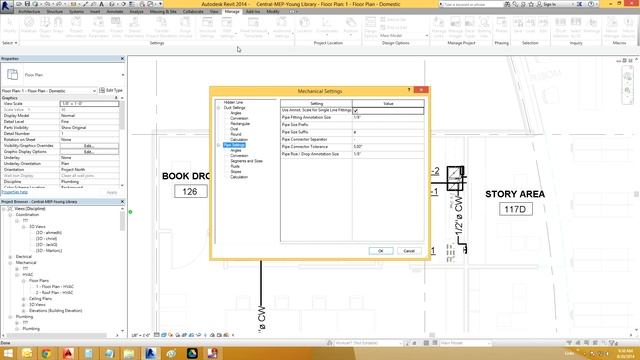The width and height of the screenshot is (640, 360).
Task: Select Slopes under Pipe Settings
Action: point(236,171)
